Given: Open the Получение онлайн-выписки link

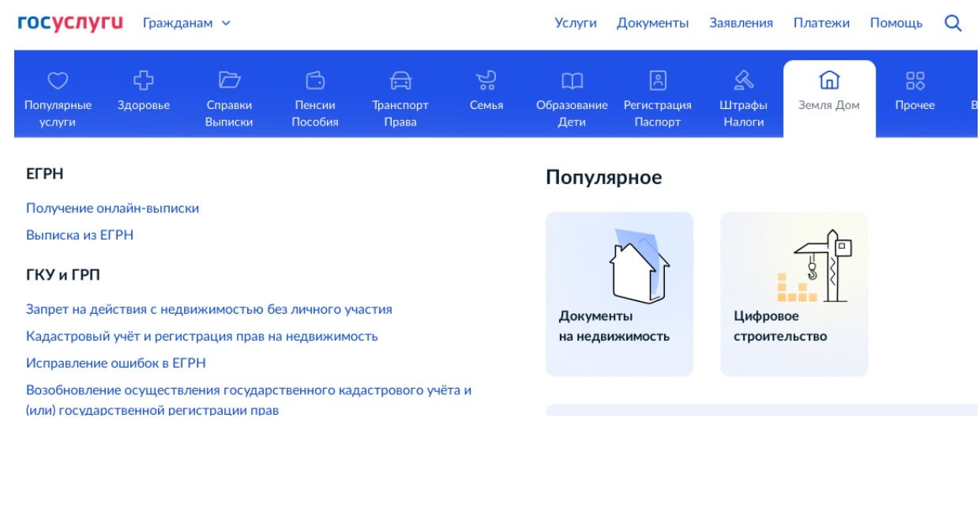Looking at the screenshot, I should point(112,209).
